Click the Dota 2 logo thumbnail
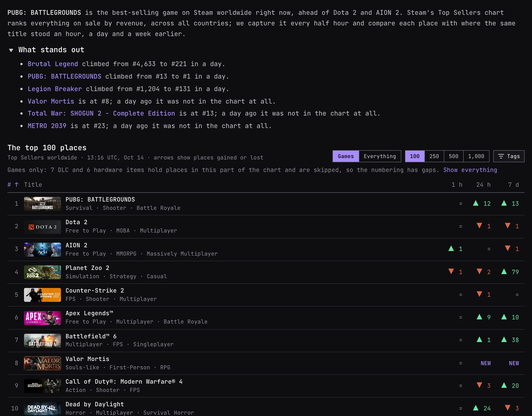 point(42,227)
